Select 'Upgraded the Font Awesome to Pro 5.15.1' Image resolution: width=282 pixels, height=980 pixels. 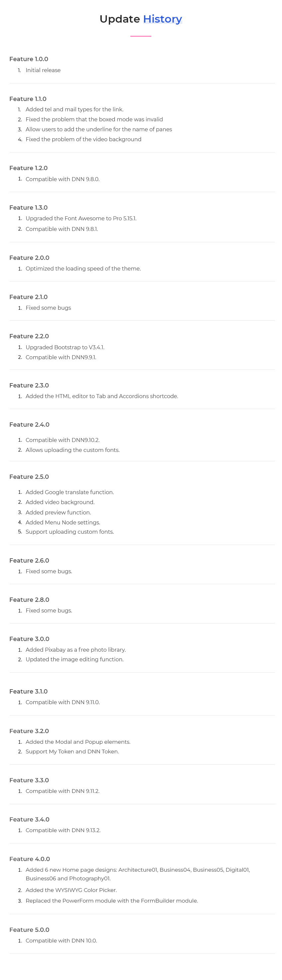point(81,218)
